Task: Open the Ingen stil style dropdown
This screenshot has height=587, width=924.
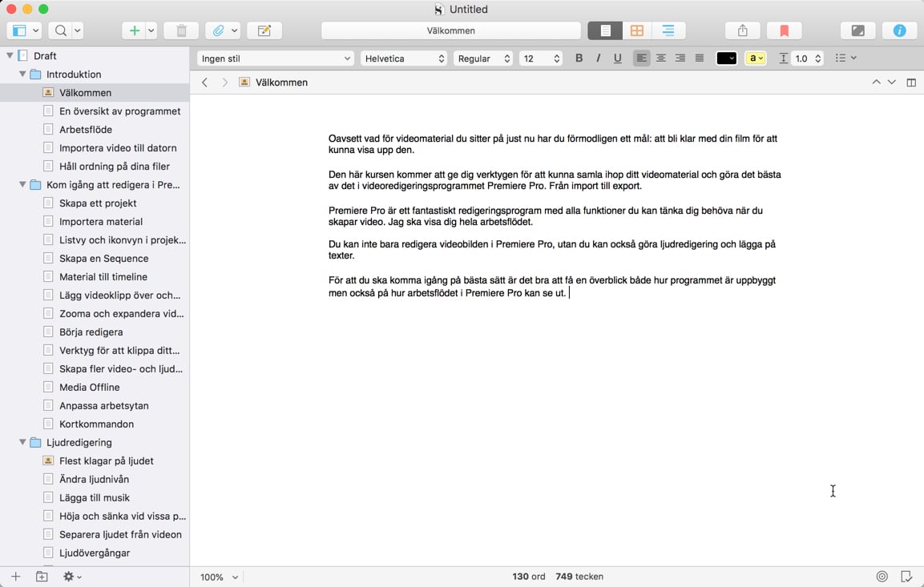Action: coord(275,58)
